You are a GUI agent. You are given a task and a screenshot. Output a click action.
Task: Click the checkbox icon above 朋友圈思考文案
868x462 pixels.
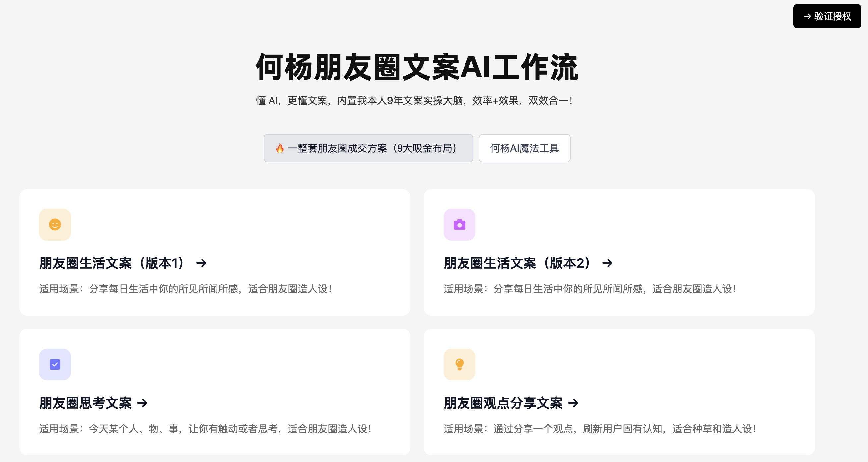click(55, 364)
